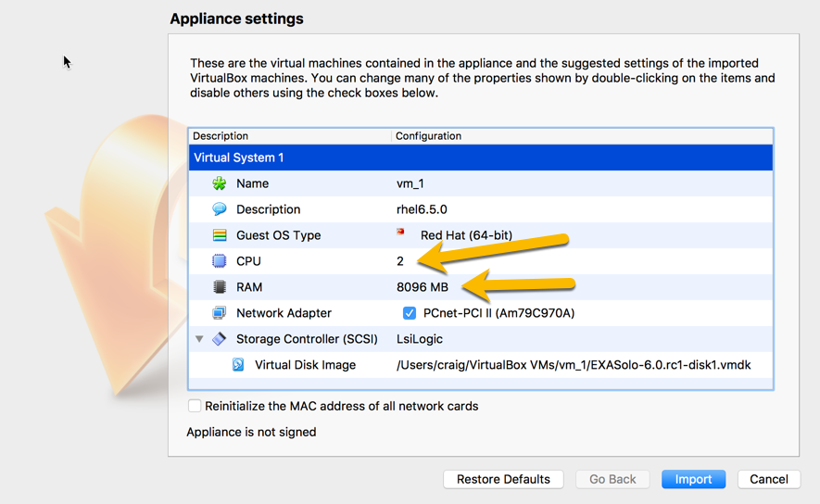Click the Description speech bubble icon
Viewport: 820px width, 504px height.
tap(219, 209)
